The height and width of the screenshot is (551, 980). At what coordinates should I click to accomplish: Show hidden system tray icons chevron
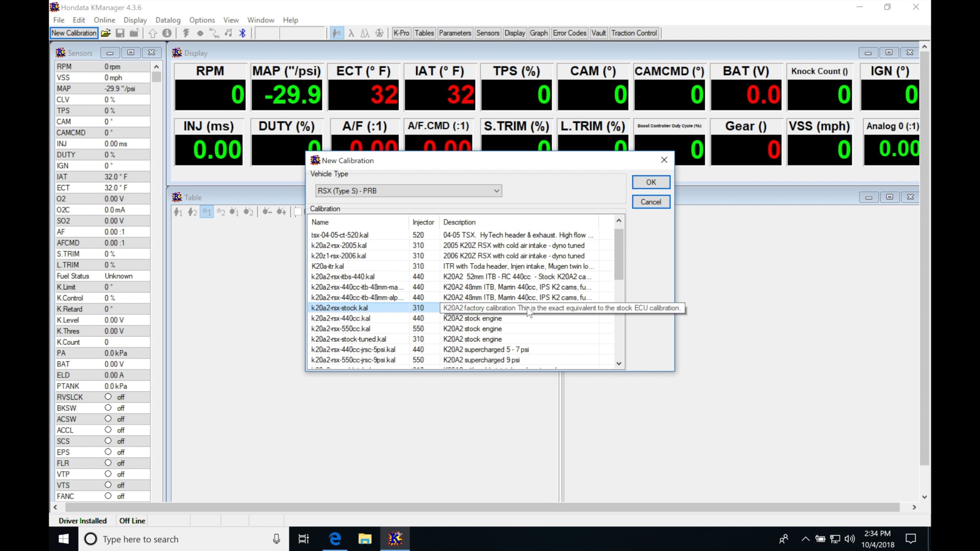(805, 539)
